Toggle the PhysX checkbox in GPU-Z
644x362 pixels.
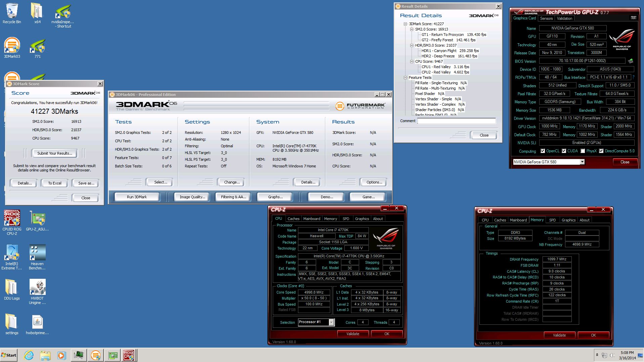[583, 151]
